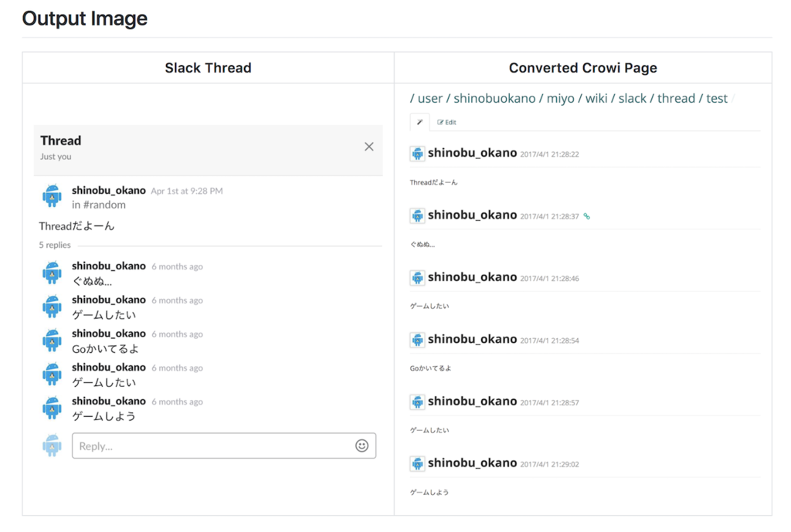Click the Crowi avatar at 2017/4/1 21:28:22

[x=417, y=154]
